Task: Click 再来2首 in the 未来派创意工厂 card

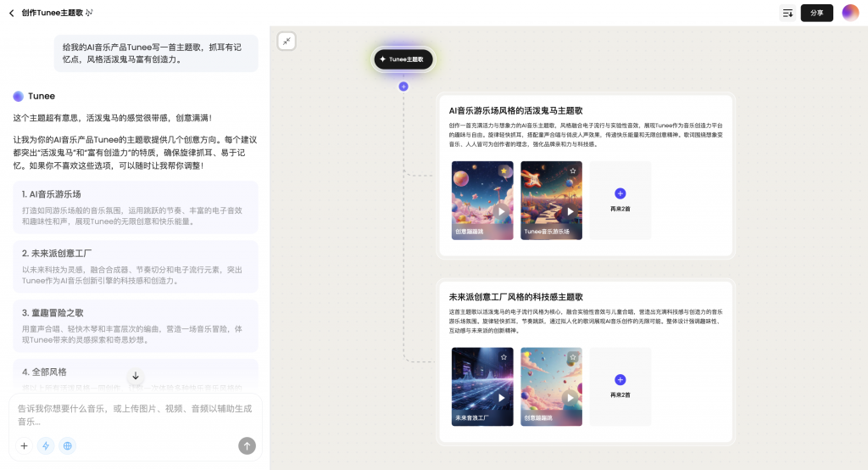Action: click(620, 386)
